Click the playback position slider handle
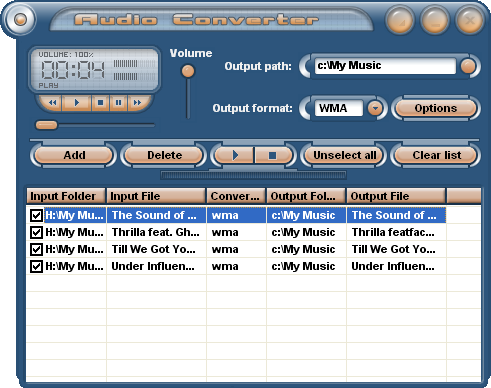Screen dimensions: 491x388 coord(46,125)
